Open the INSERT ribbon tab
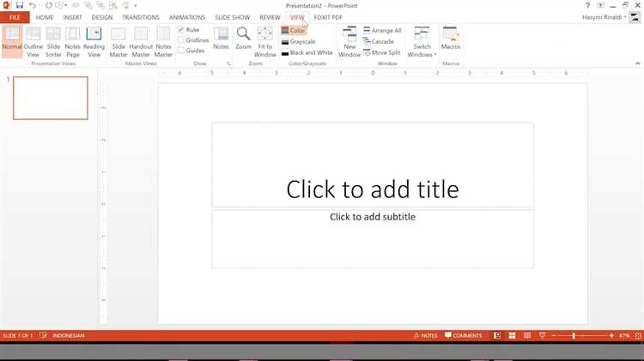644x361 pixels. pos(72,17)
